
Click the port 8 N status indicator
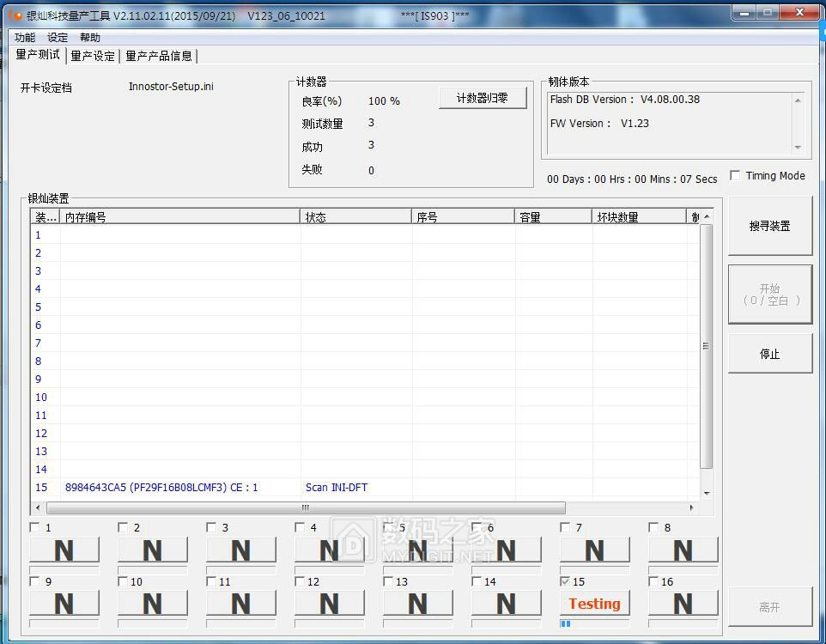[683, 550]
